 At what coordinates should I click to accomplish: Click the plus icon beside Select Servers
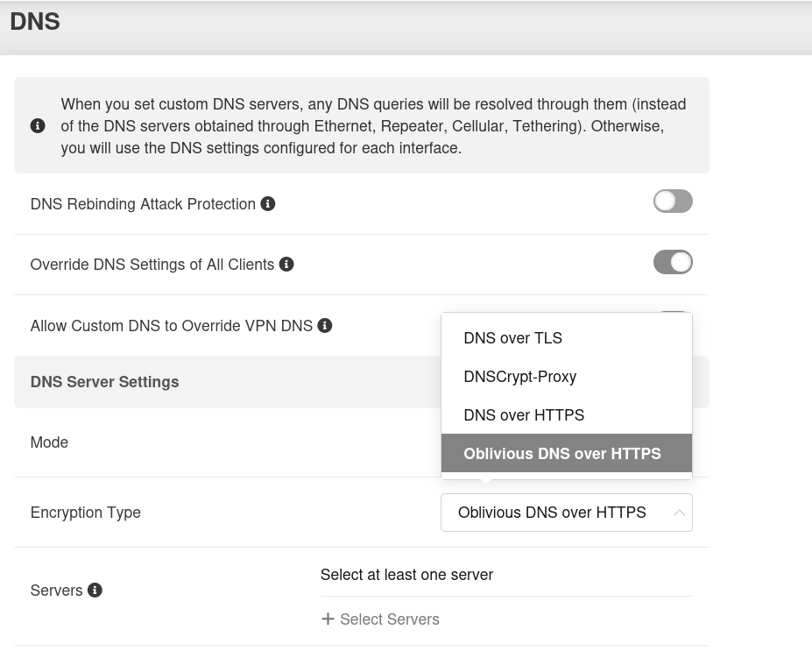coord(328,619)
